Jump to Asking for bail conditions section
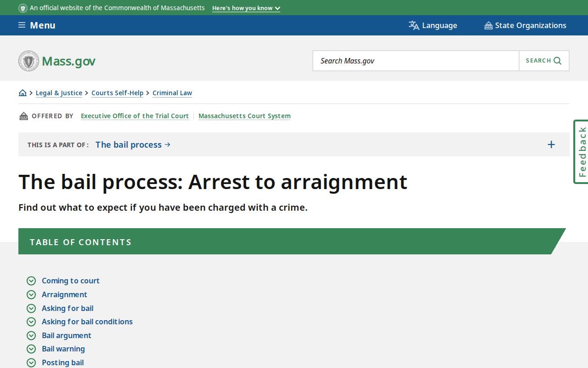 click(x=87, y=322)
